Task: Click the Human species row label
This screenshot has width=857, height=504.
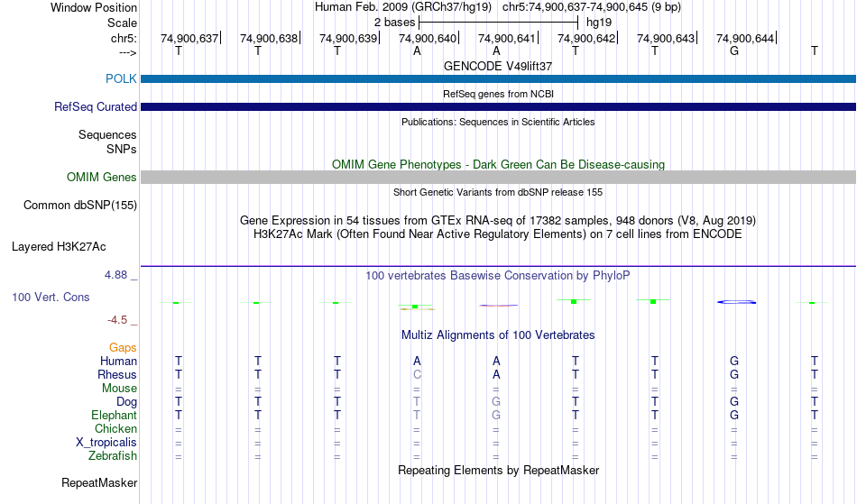Action: pos(118,361)
